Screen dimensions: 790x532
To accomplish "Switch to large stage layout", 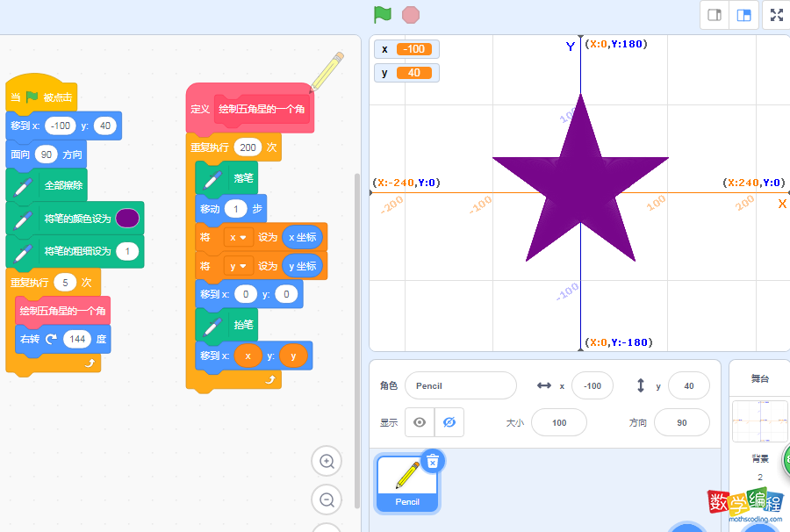I will (743, 15).
